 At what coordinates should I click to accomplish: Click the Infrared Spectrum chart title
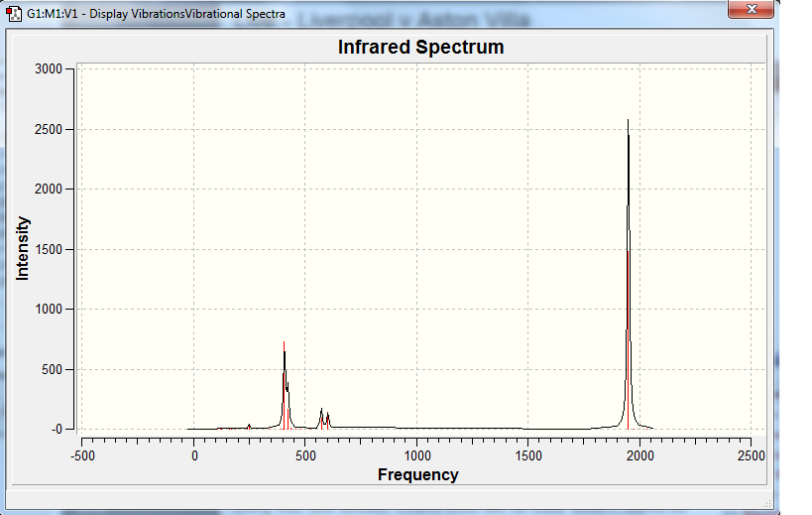tap(420, 48)
